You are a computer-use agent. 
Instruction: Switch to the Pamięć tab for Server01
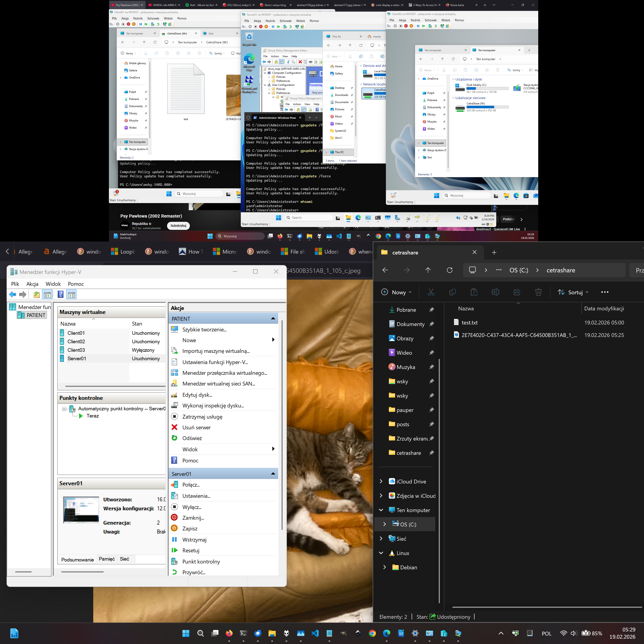(107, 559)
